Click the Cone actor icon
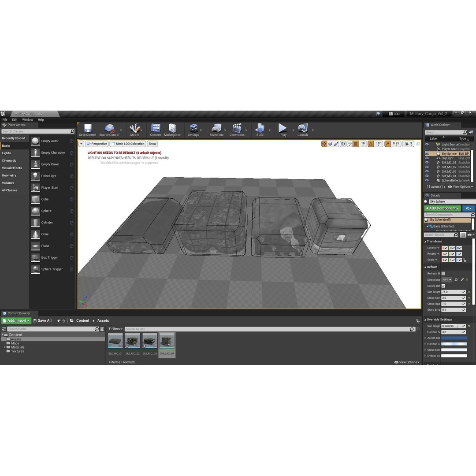This screenshot has width=476, height=476. (36, 234)
